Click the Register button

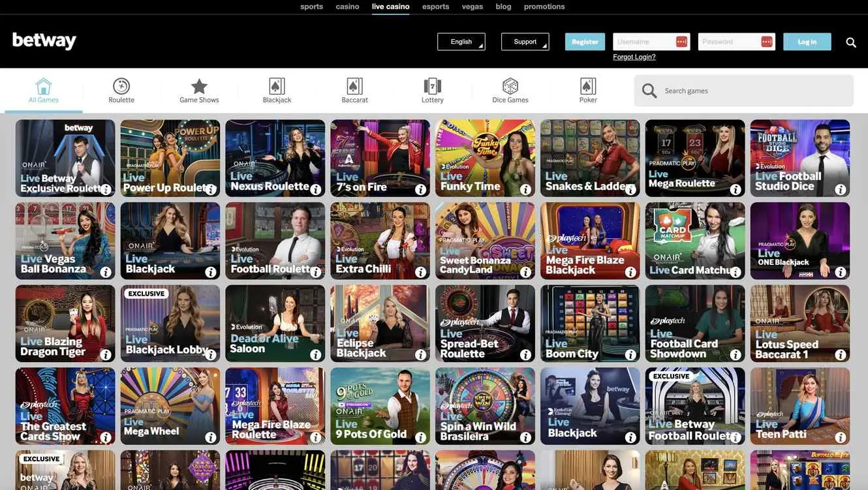pos(584,40)
